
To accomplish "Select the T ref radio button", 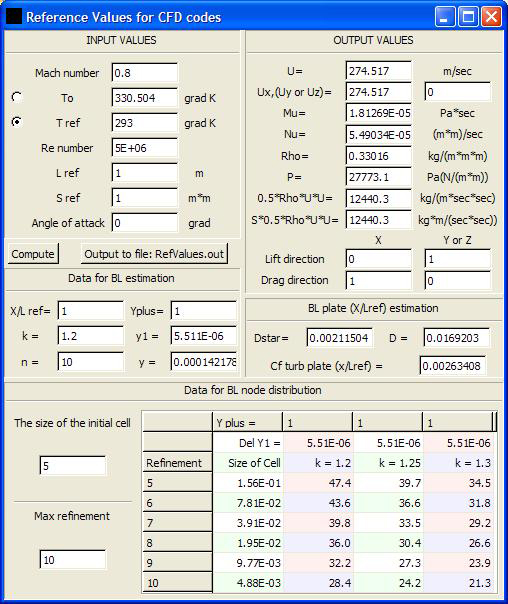I will point(17,122).
